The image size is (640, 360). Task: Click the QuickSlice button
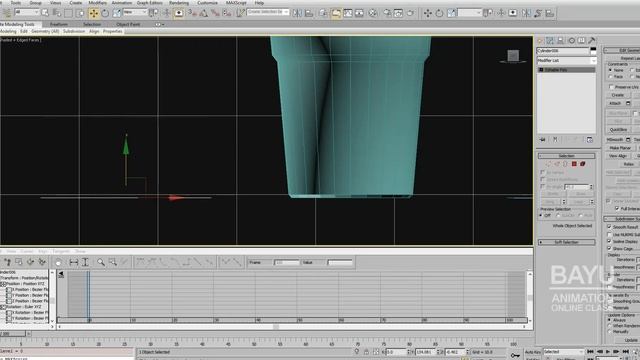pyautogui.click(x=618, y=130)
